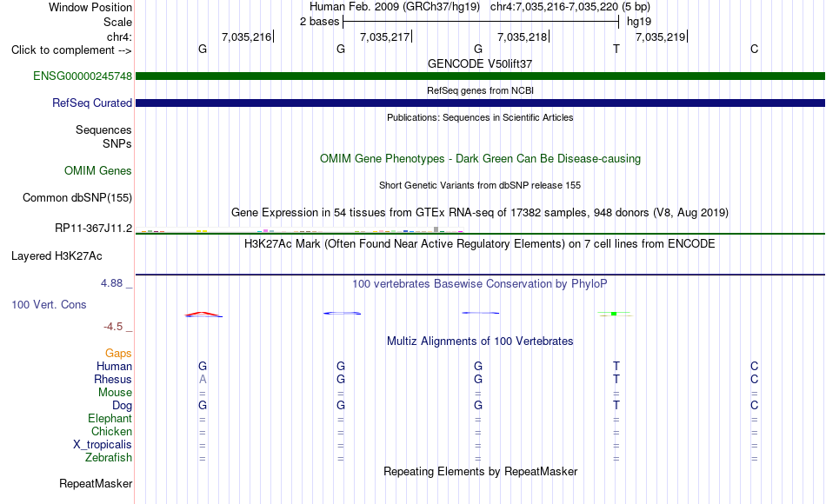Open Short Genetic Variants from dbSNP title
This screenshot has height=504, width=826.
pyautogui.click(x=480, y=185)
